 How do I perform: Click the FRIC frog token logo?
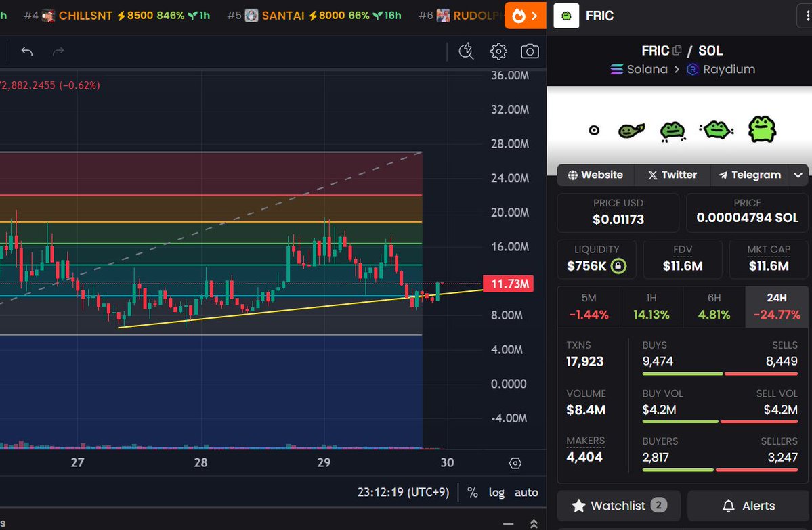[566, 16]
